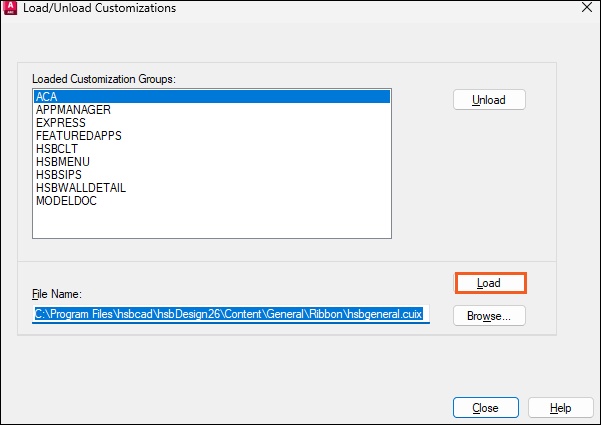Select APPMANAGER in the loaded groups list
601x425 pixels.
pos(212,110)
